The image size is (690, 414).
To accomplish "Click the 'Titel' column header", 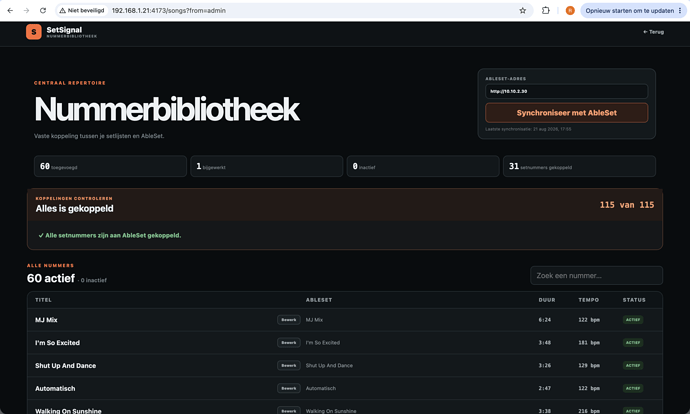I will [43, 300].
